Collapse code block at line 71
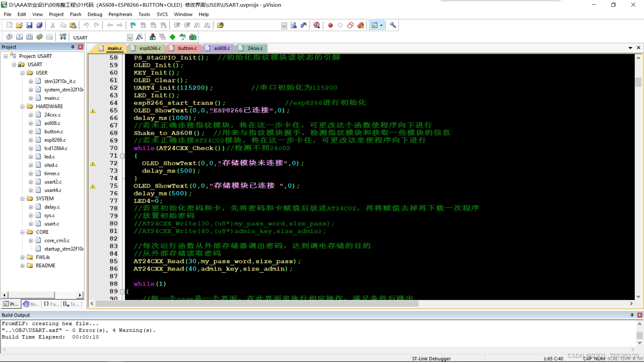The width and height of the screenshot is (644, 362). [x=122, y=156]
